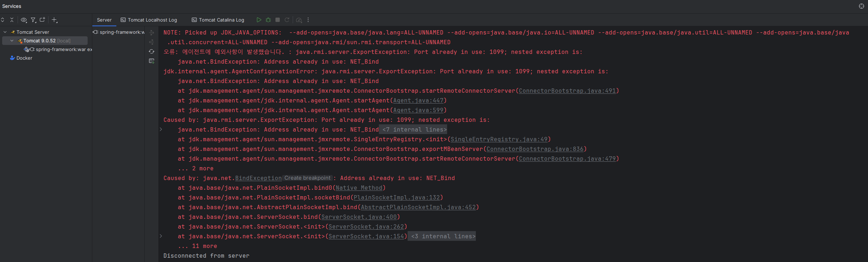Collapse the Tomcat Server tree node
This screenshot has width=868, height=262.
click(x=5, y=32)
